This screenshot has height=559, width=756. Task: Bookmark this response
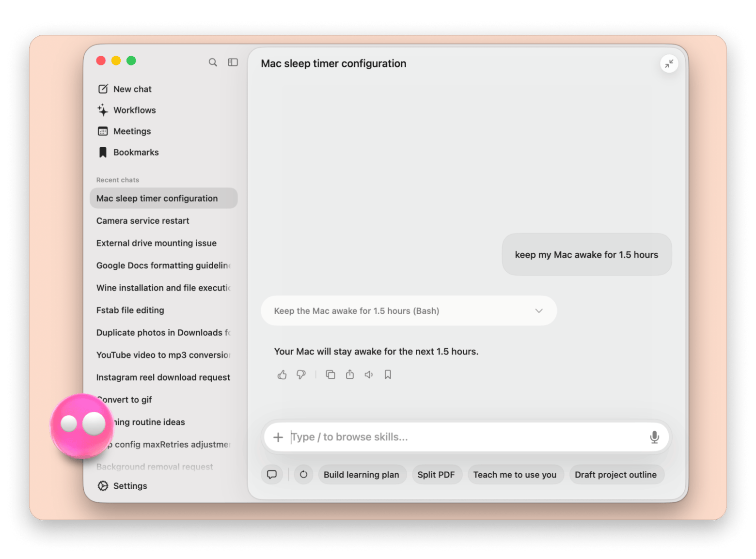(x=388, y=375)
